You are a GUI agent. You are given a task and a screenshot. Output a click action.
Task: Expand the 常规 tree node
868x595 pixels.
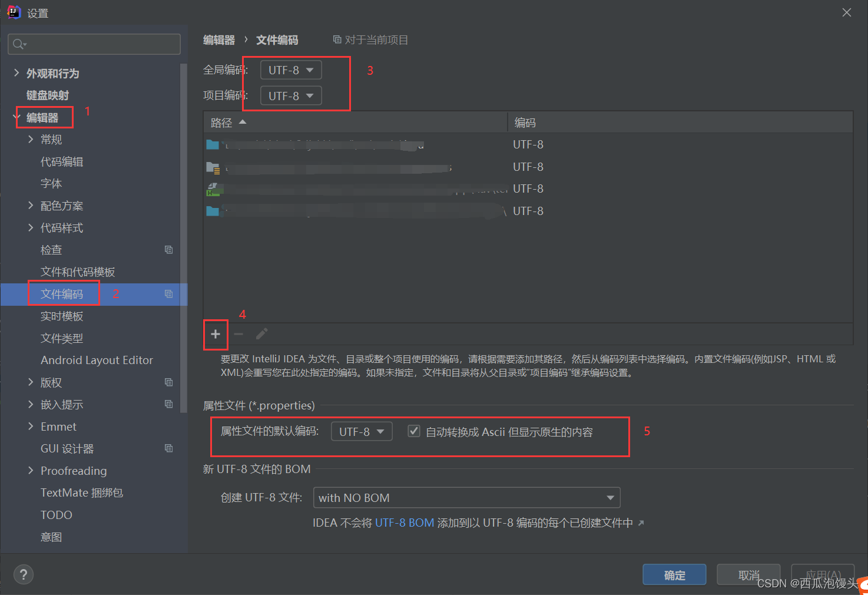31,139
